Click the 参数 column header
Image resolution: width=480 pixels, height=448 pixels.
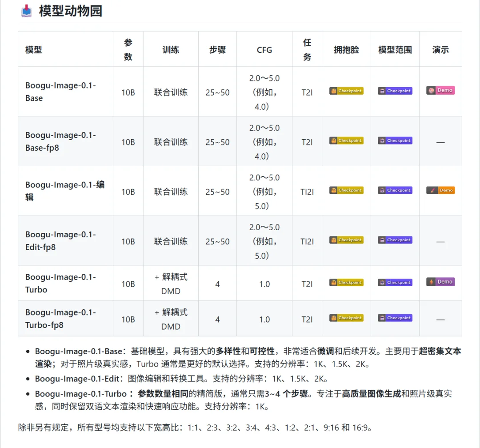[x=128, y=50]
